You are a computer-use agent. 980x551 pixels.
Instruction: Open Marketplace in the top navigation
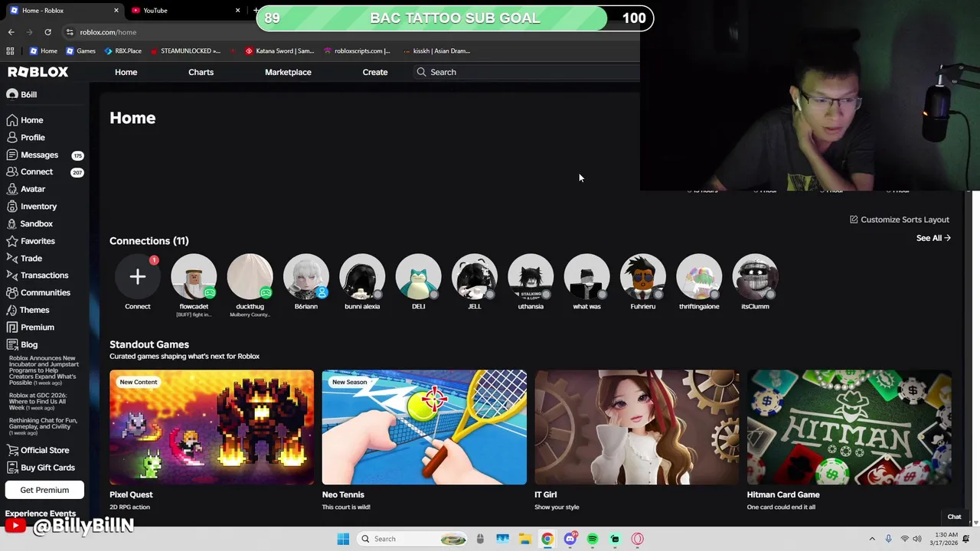click(x=288, y=72)
